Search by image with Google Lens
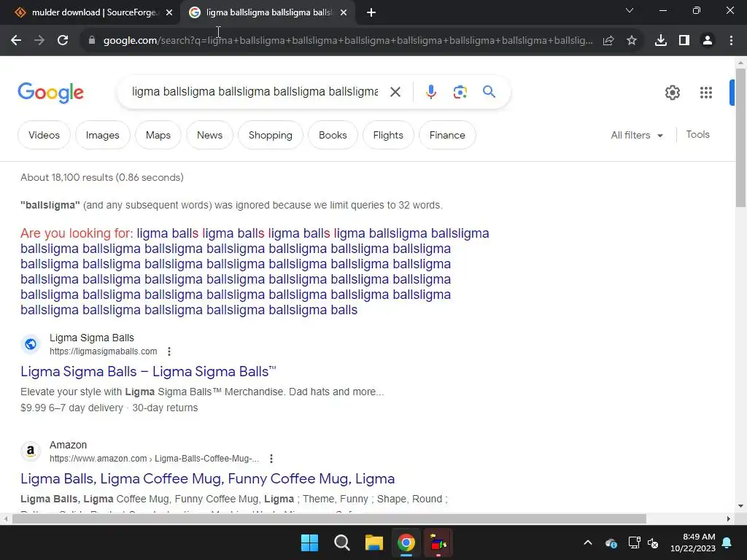Image resolution: width=747 pixels, height=560 pixels. point(460,92)
